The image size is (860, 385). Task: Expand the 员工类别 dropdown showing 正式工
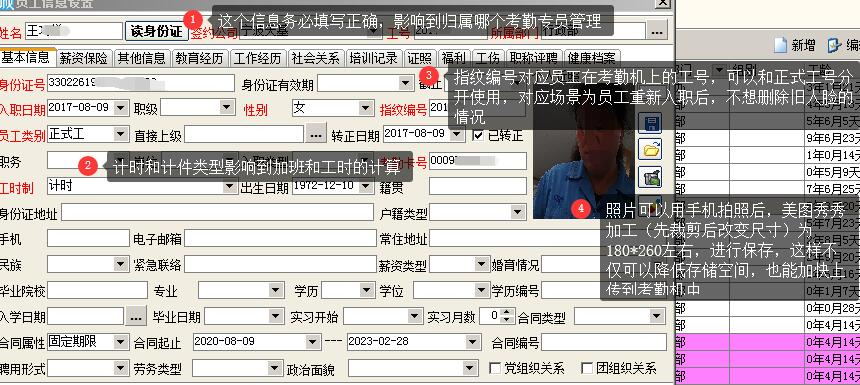pos(121,134)
